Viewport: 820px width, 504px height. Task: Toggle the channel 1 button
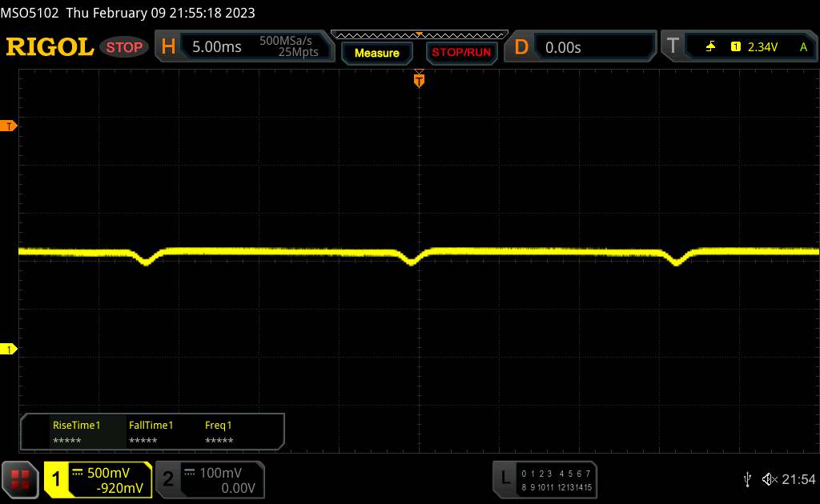point(57,479)
